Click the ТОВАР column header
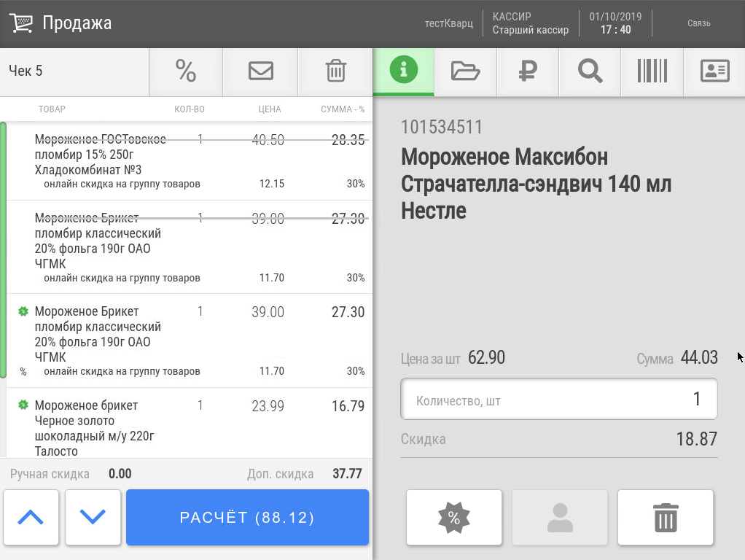745x560 pixels. click(x=52, y=109)
